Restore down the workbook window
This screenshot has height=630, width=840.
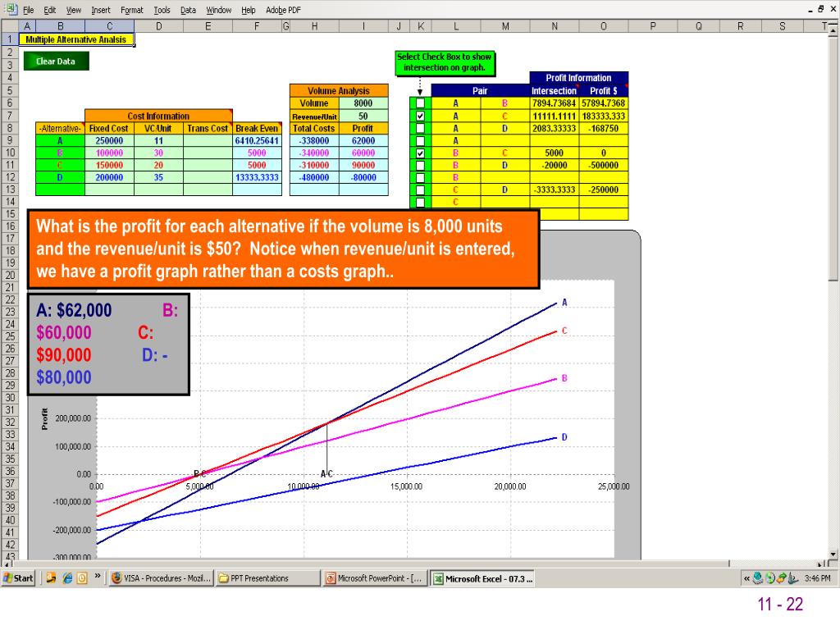click(820, 9)
